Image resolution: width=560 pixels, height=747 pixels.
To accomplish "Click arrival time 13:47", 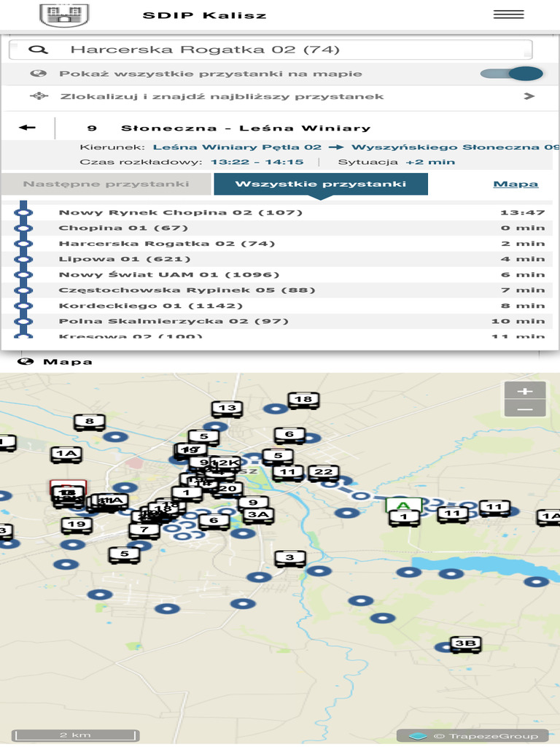I will pyautogui.click(x=522, y=212).
